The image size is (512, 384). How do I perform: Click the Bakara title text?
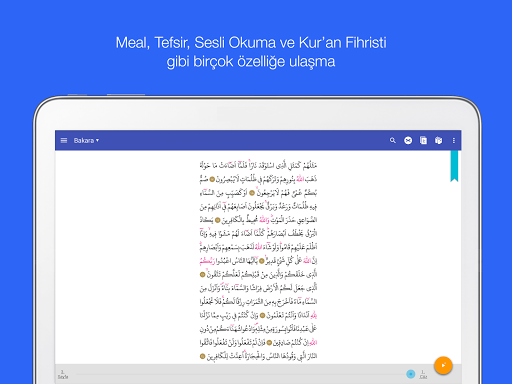coord(84,140)
